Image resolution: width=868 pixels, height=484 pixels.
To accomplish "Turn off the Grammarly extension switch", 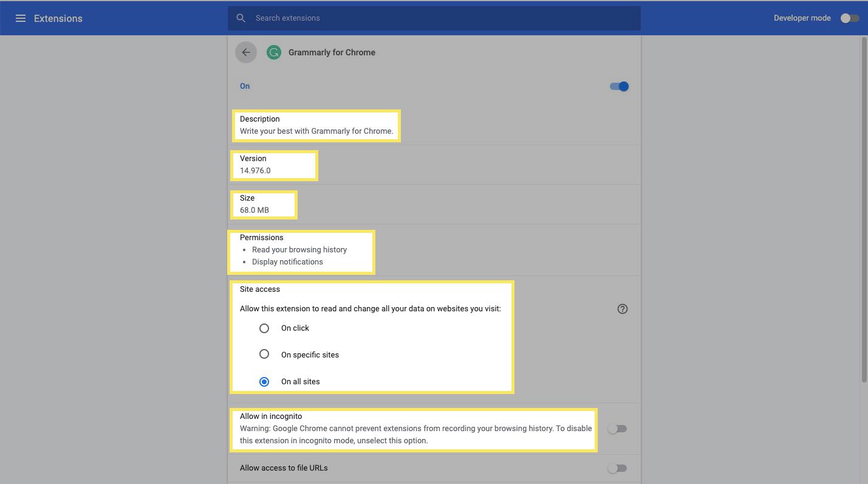I will point(619,86).
